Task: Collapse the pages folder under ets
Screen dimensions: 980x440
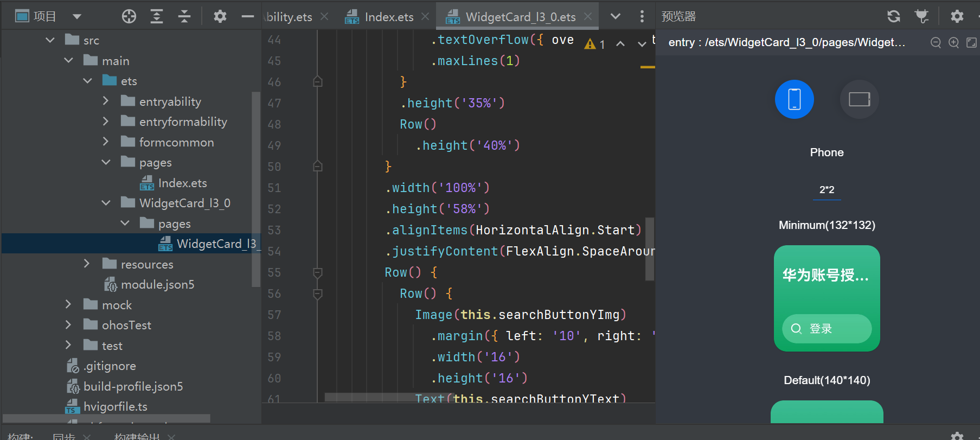Action: pos(106,162)
